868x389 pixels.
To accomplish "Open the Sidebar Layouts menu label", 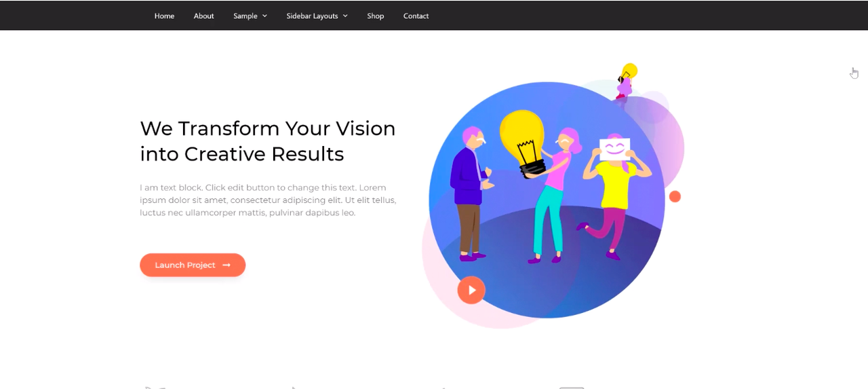I will tap(312, 16).
